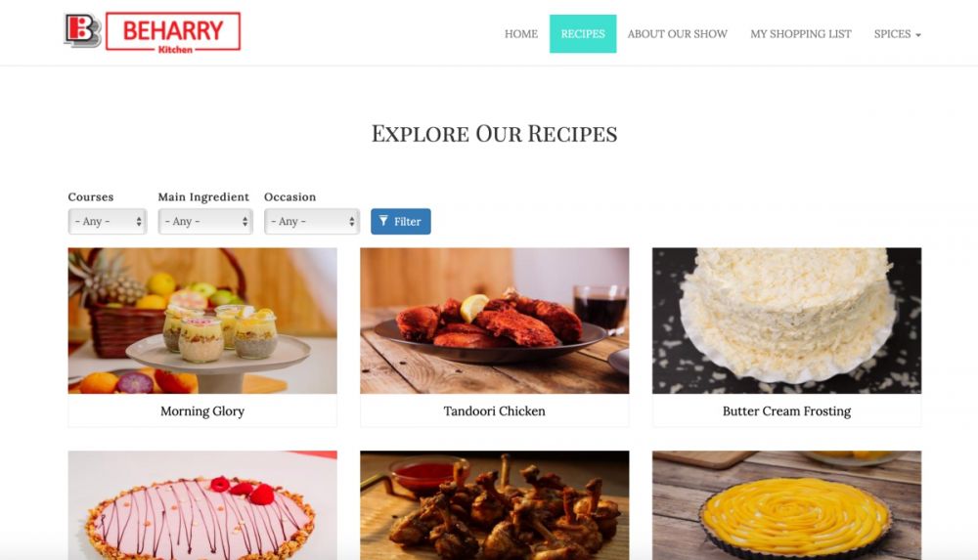Click the Beharry Kitchen wordmark logo
Viewport: 978px width, 560px height.
(173, 32)
